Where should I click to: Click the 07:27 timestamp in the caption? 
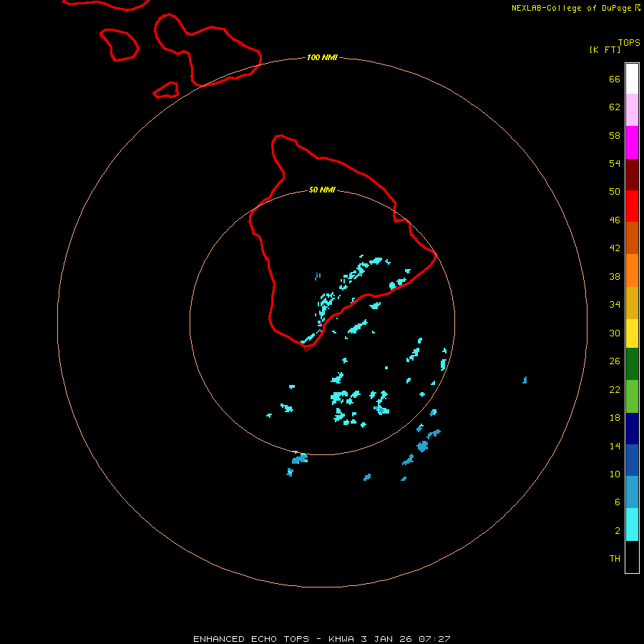[434, 639]
